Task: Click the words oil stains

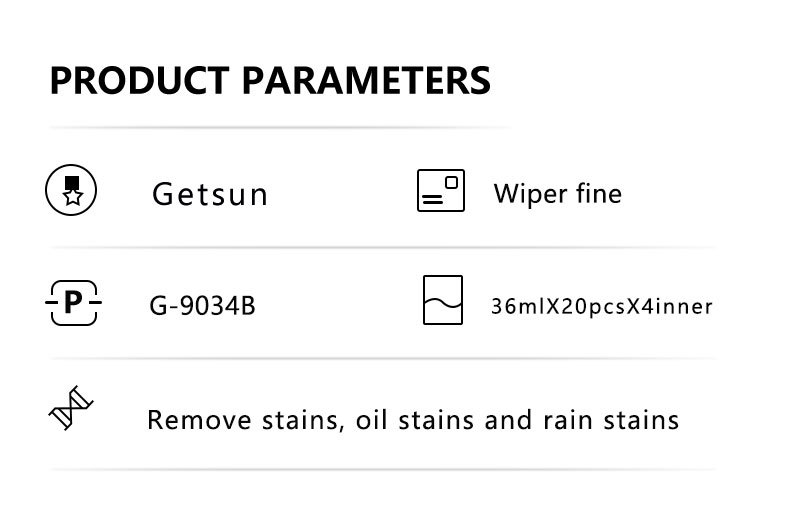Action: point(415,420)
